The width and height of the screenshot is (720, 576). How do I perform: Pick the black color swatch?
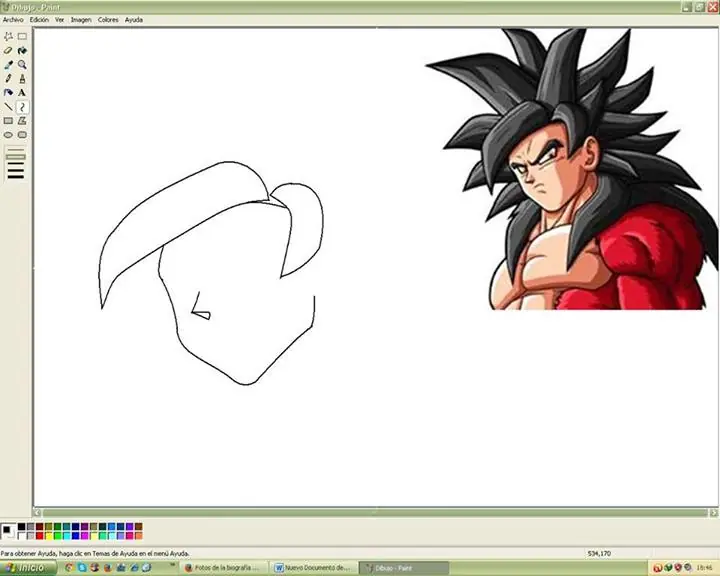pyautogui.click(x=22, y=526)
